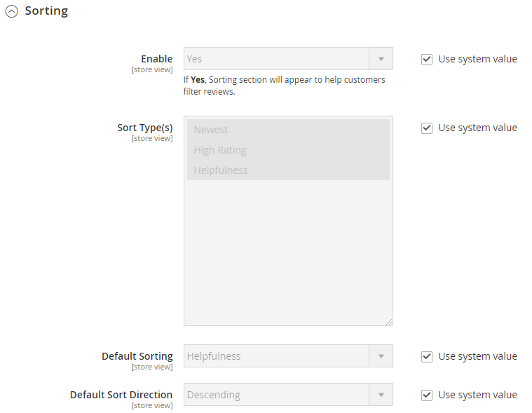Click the resize grip of Sort Type(s) box

[x=389, y=322]
